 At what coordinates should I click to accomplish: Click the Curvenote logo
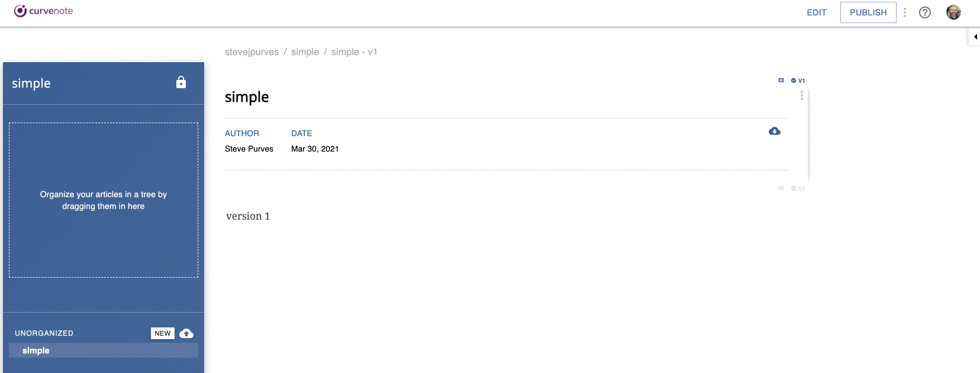[43, 11]
